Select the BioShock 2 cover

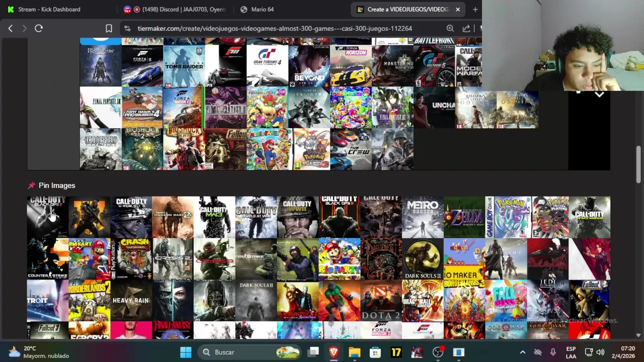142,149
